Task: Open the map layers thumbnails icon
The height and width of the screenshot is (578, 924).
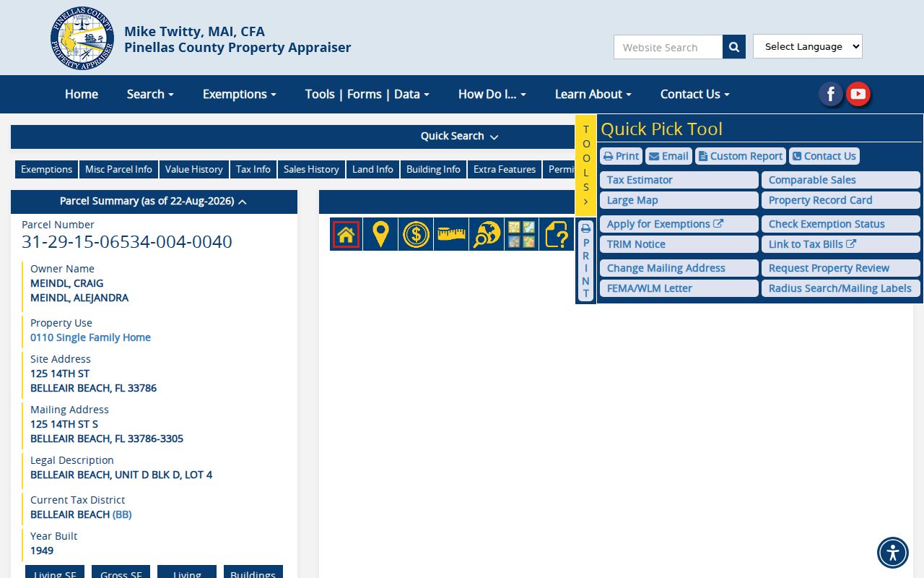Action: (x=521, y=234)
